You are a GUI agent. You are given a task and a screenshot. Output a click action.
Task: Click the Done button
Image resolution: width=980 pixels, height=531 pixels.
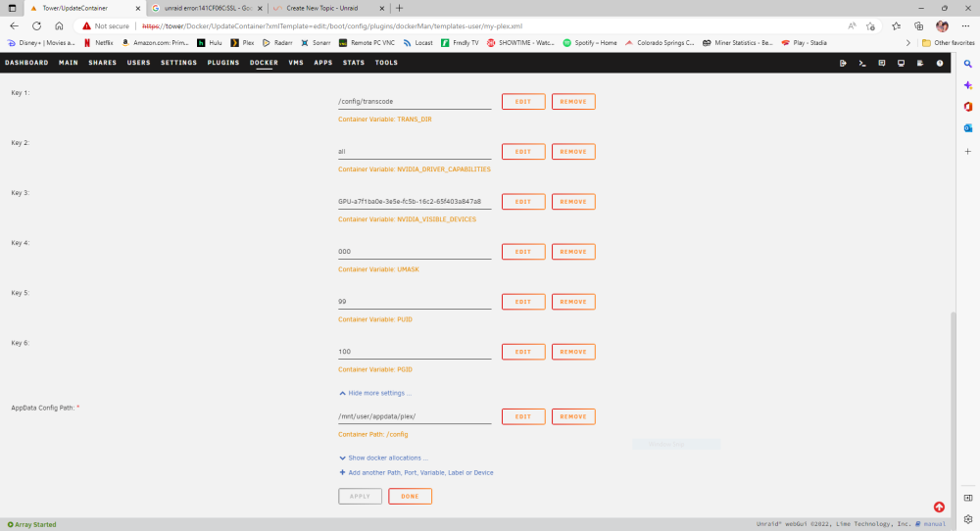(410, 496)
